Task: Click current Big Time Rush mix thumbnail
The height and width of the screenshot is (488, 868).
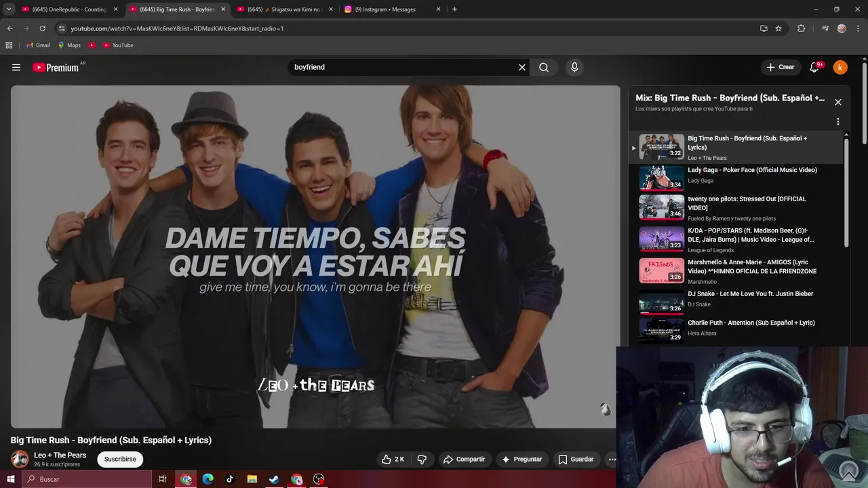Action: click(662, 146)
